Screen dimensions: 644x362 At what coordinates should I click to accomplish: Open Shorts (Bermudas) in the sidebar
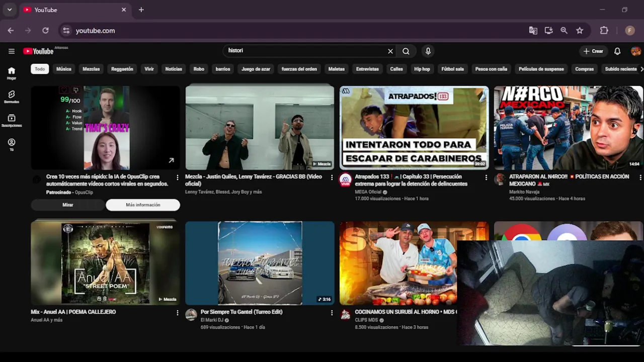click(12, 97)
